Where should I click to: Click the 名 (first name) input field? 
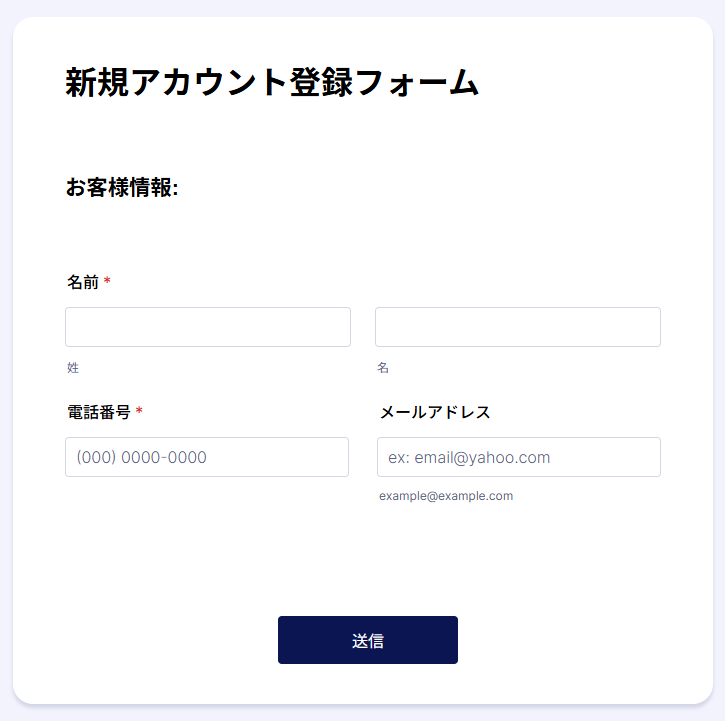pyautogui.click(x=517, y=327)
